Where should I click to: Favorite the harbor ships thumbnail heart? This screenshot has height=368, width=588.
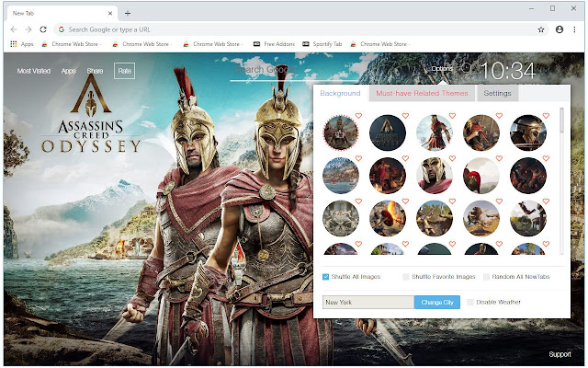358,158
